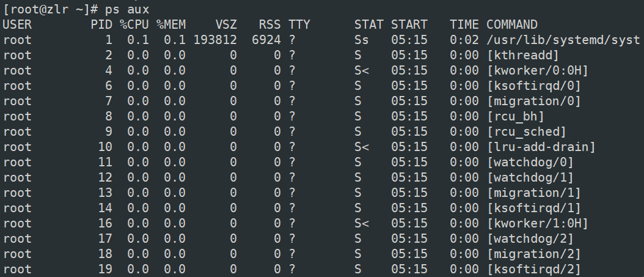
Task: Click the [kworker/0:0H] process name
Action: pyautogui.click(x=538, y=70)
